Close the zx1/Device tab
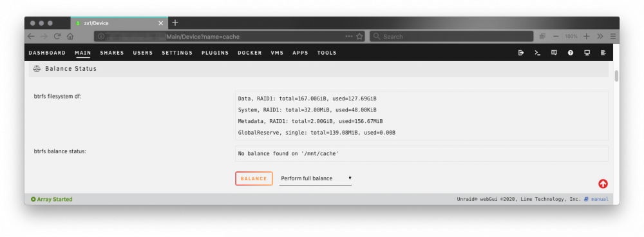This screenshot has height=237, width=644. pos(161,23)
